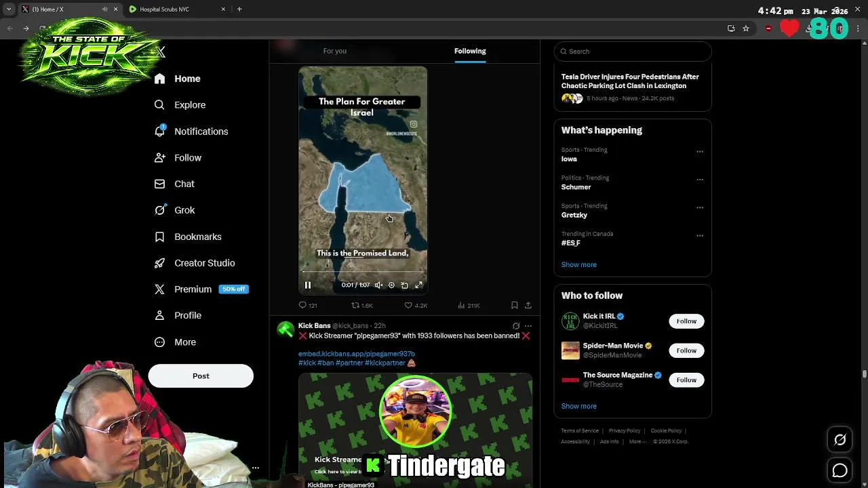Open more options for #ES_F trend
This screenshot has width=868, height=488.
[700, 236]
